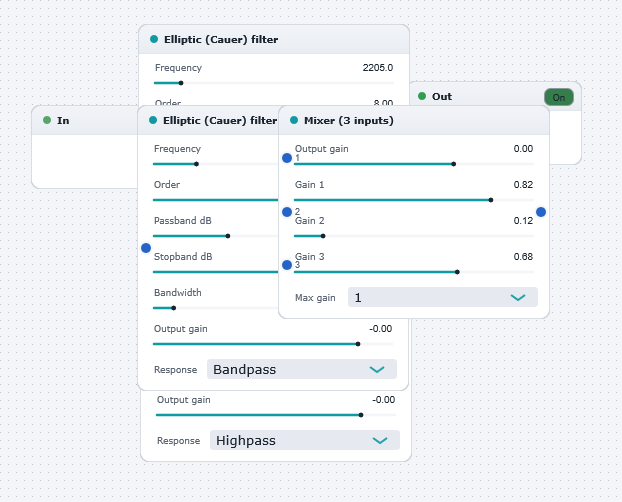Select the Mixer (3 inputs) node title bar

(x=414, y=121)
